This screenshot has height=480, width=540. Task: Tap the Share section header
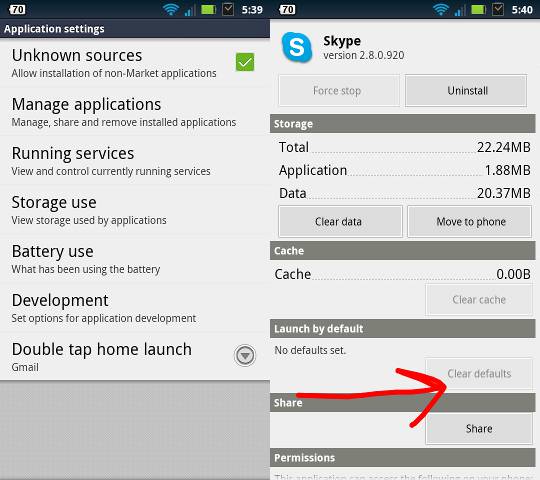(403, 403)
